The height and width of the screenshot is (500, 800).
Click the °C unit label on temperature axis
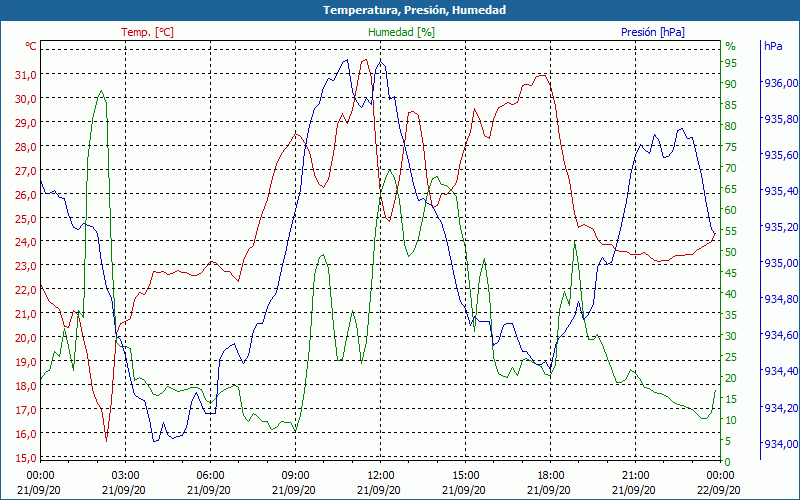tap(31, 46)
